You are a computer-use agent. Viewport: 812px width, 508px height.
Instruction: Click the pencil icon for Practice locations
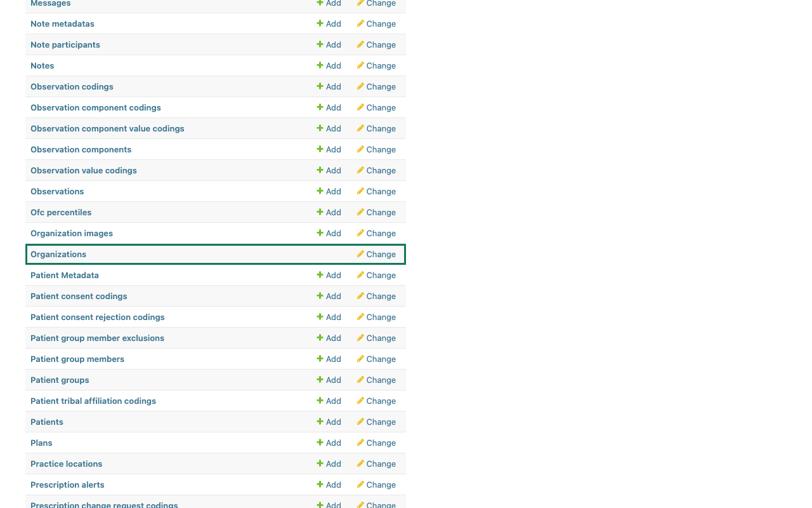click(x=360, y=464)
